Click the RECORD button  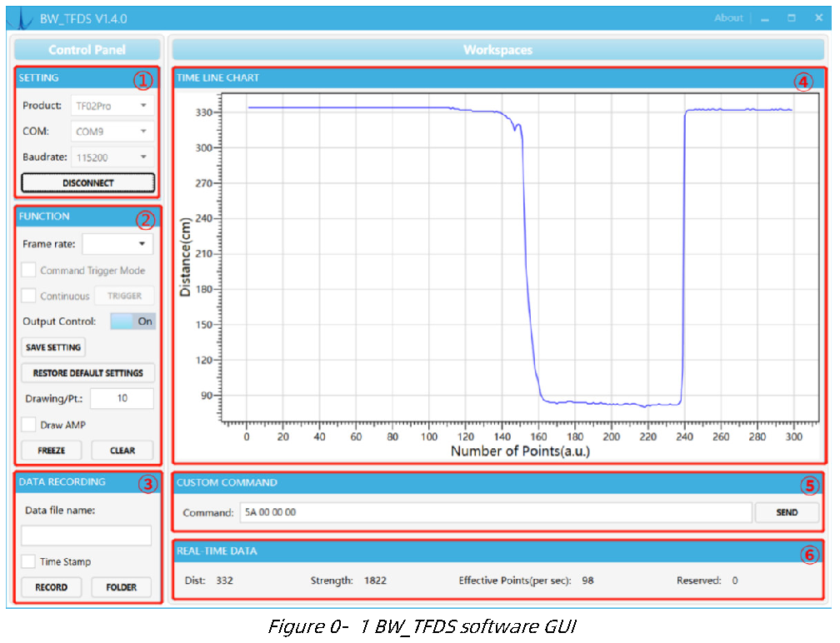[x=52, y=587]
